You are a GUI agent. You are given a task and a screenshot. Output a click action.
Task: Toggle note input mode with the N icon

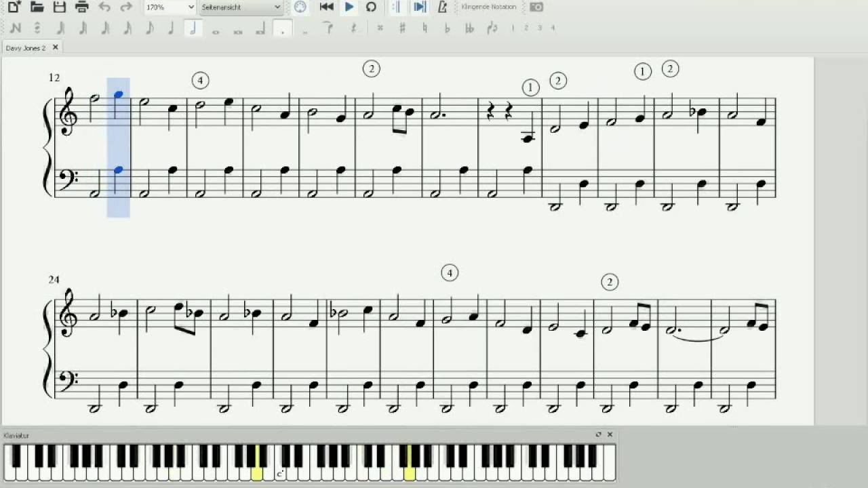coord(16,28)
